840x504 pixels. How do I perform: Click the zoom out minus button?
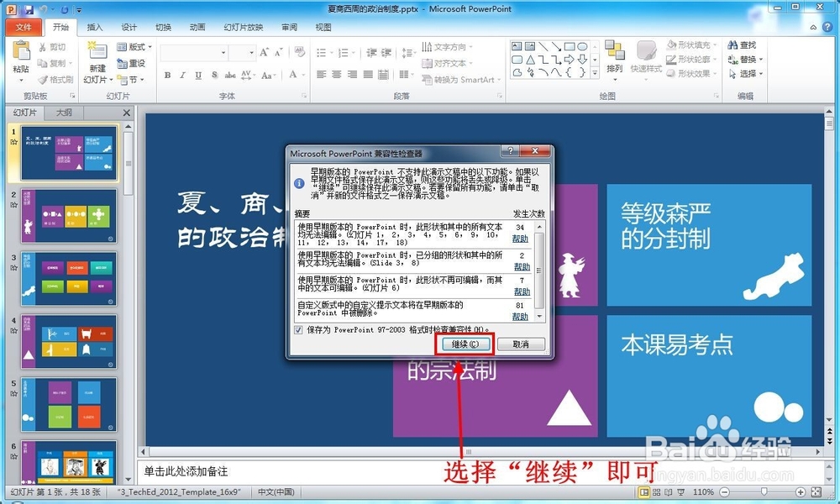pos(724,491)
